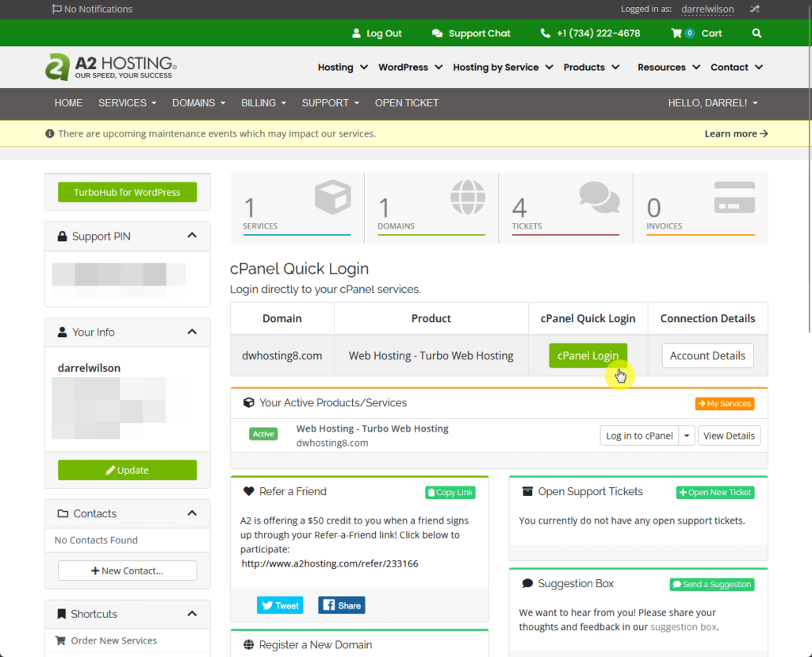Click the Log in to cPanel button
The width and height of the screenshot is (812, 657).
pyautogui.click(x=640, y=436)
